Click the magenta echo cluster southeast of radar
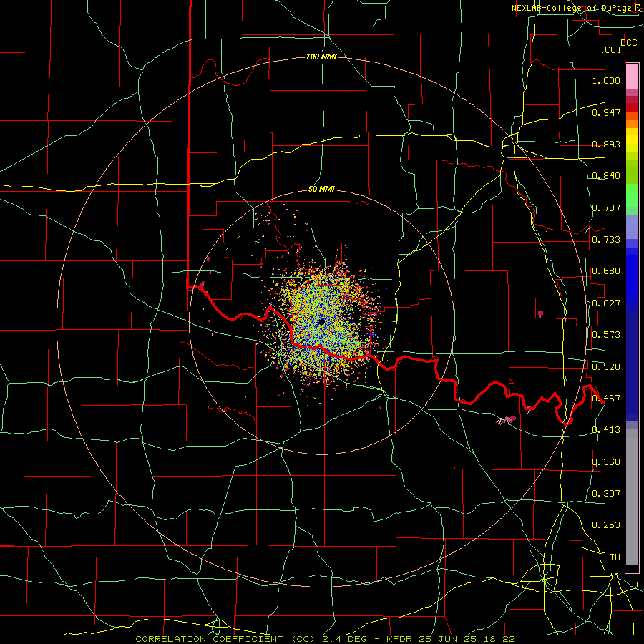 click(x=507, y=420)
